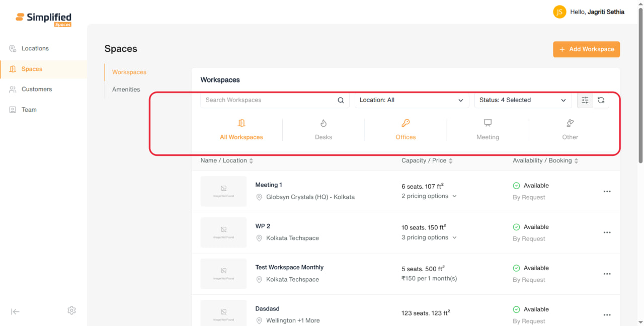Screen dimensions: 644x326
Task: Open three-dot menu for Meeting 1
Action: [607, 192]
